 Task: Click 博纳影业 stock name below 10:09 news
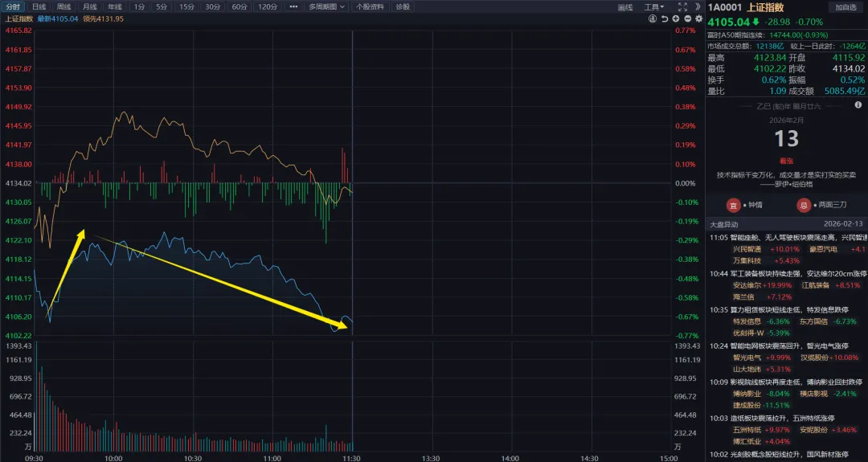pos(747,394)
